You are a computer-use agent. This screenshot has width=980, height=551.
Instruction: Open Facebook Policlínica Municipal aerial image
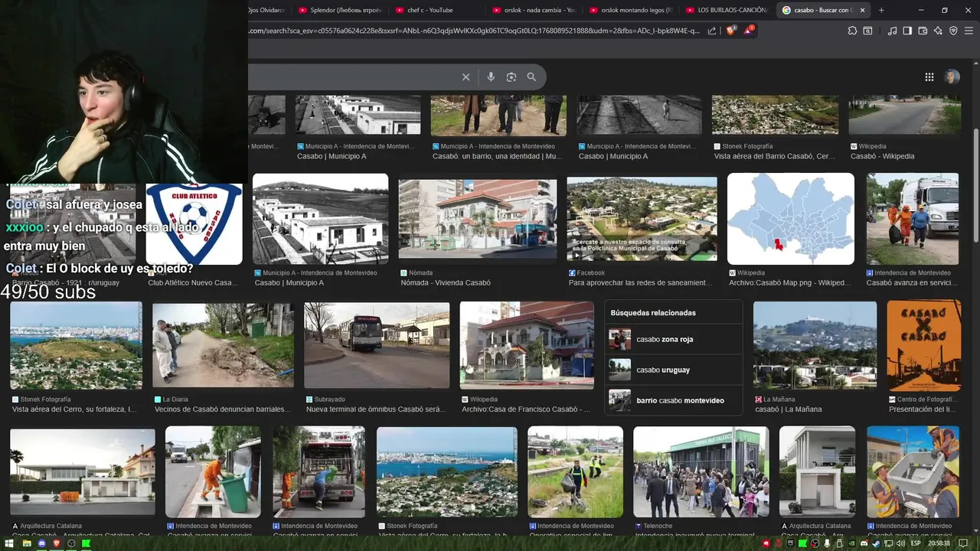(642, 219)
